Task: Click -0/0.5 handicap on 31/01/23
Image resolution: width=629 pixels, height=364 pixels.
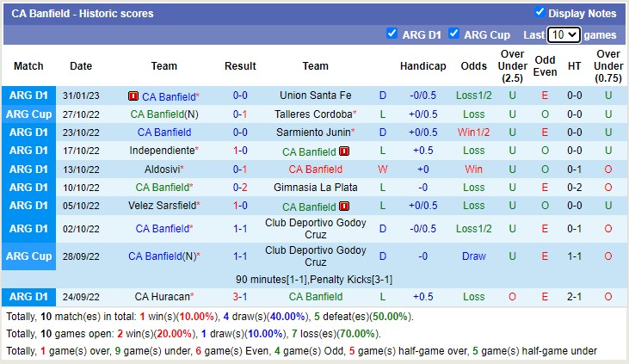Action: pos(423,96)
